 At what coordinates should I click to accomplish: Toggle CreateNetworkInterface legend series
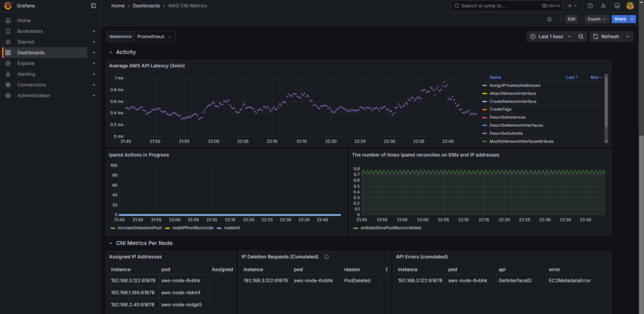pyautogui.click(x=513, y=102)
